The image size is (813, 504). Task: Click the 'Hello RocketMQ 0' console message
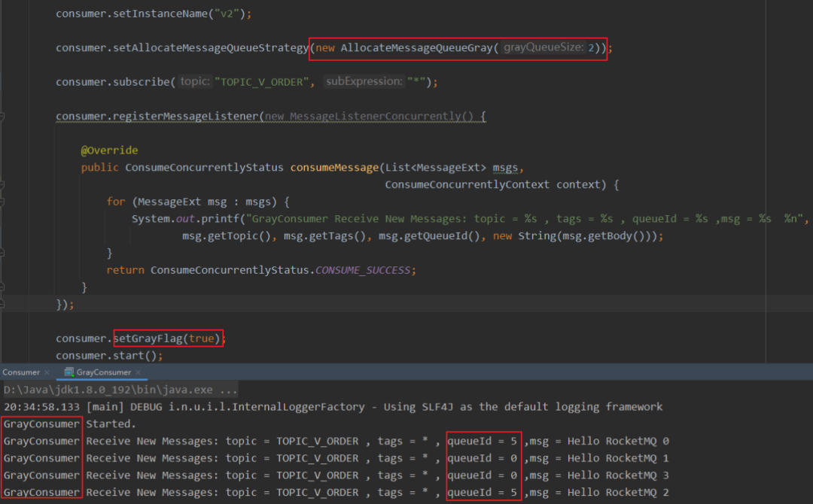(618, 441)
